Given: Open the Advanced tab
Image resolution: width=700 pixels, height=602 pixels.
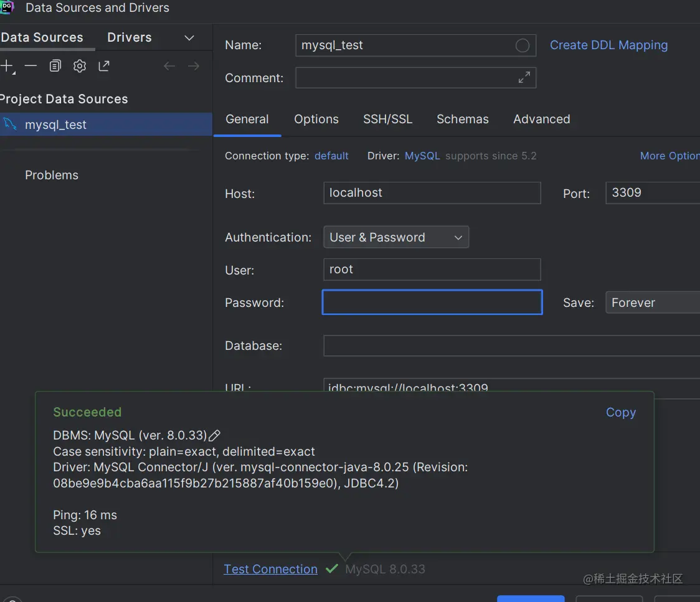Looking at the screenshot, I should 542,119.
